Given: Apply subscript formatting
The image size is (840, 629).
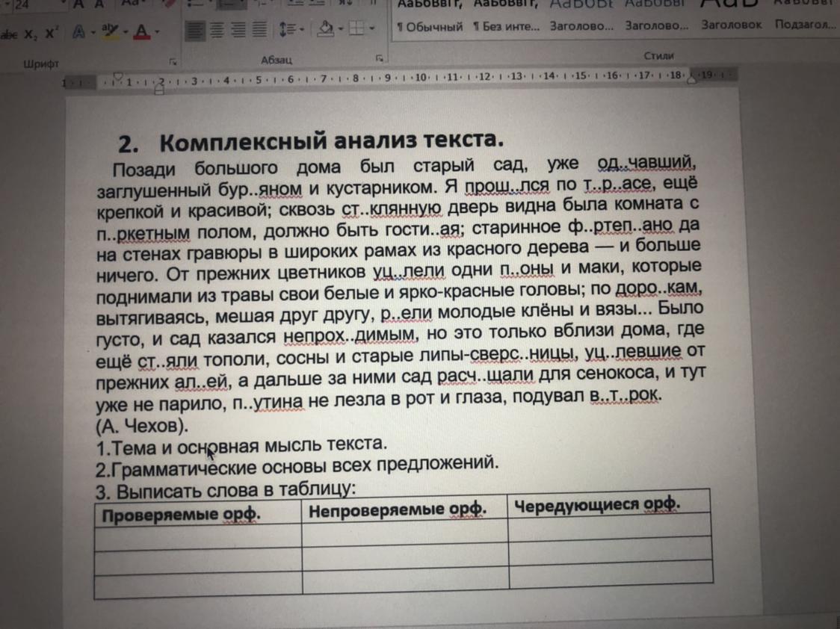Looking at the screenshot, I should point(31,34).
